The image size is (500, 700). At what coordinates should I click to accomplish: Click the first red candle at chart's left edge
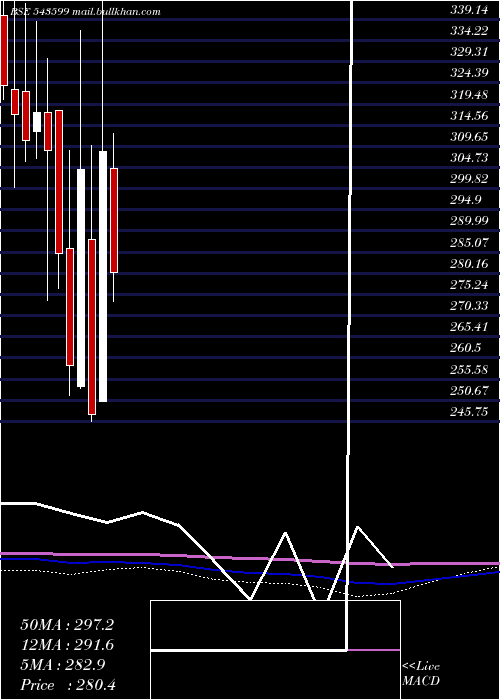pos(4,50)
